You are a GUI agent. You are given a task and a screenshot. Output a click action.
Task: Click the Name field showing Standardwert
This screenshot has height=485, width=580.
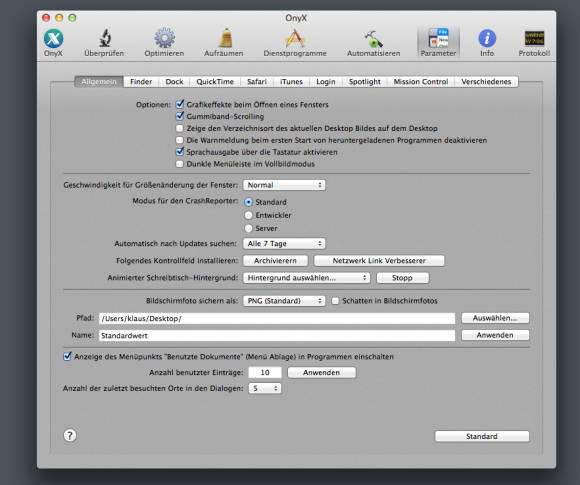tap(277, 336)
